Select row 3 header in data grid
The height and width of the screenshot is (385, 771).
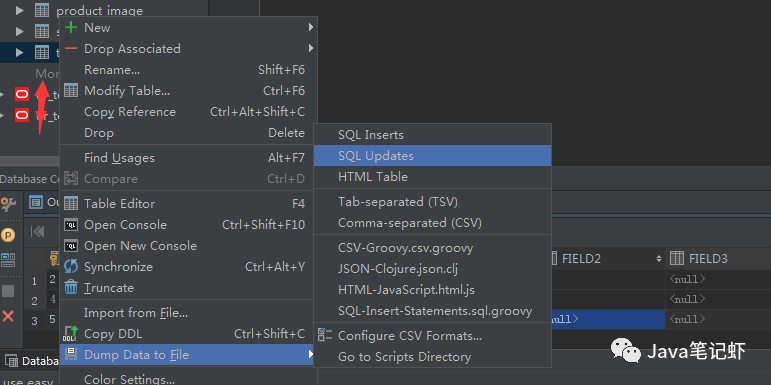coord(34,321)
